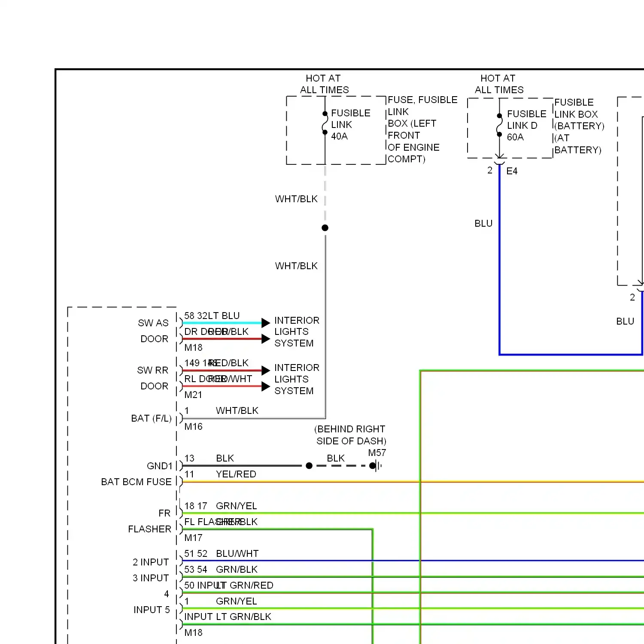The width and height of the screenshot is (644, 644).
Task: Click the M16 connector label
Action: tap(193, 427)
